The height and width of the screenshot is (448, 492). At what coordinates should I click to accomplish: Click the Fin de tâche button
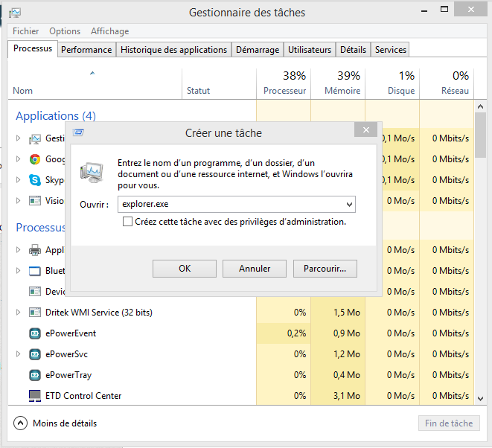click(x=449, y=423)
